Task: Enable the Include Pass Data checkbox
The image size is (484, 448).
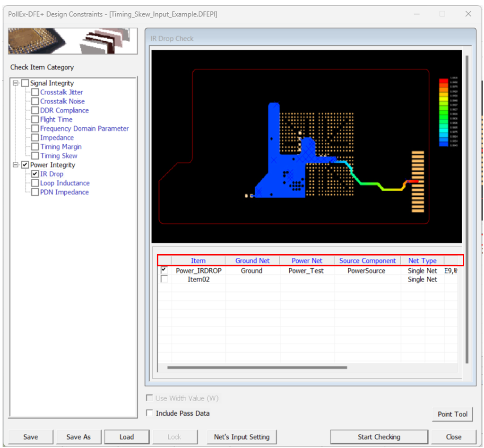Action: [150, 413]
